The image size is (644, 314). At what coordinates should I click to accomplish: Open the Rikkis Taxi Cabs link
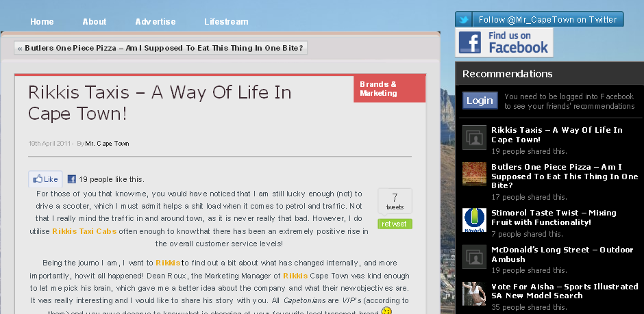[x=84, y=231]
